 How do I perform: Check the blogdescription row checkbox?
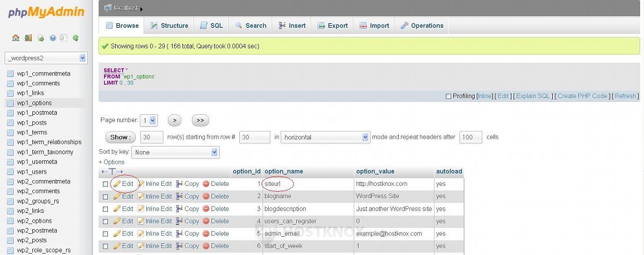[x=105, y=209]
